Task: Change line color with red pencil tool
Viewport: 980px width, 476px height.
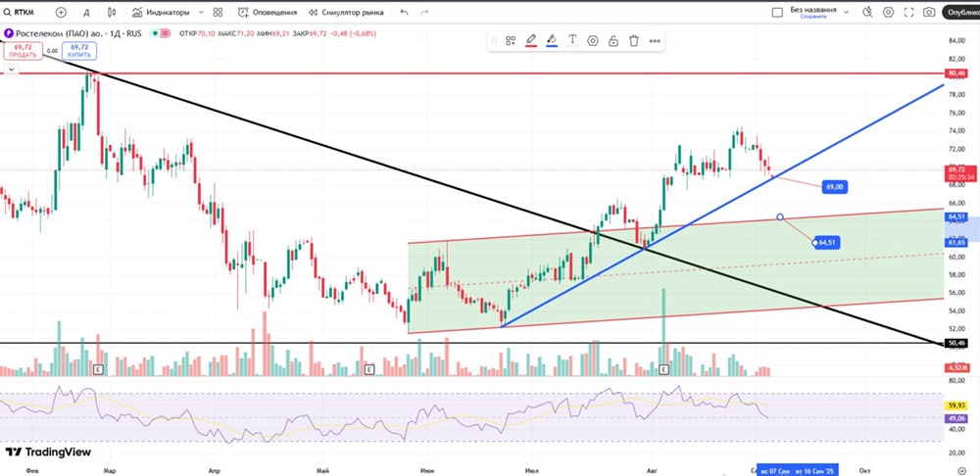Action: 531,40
